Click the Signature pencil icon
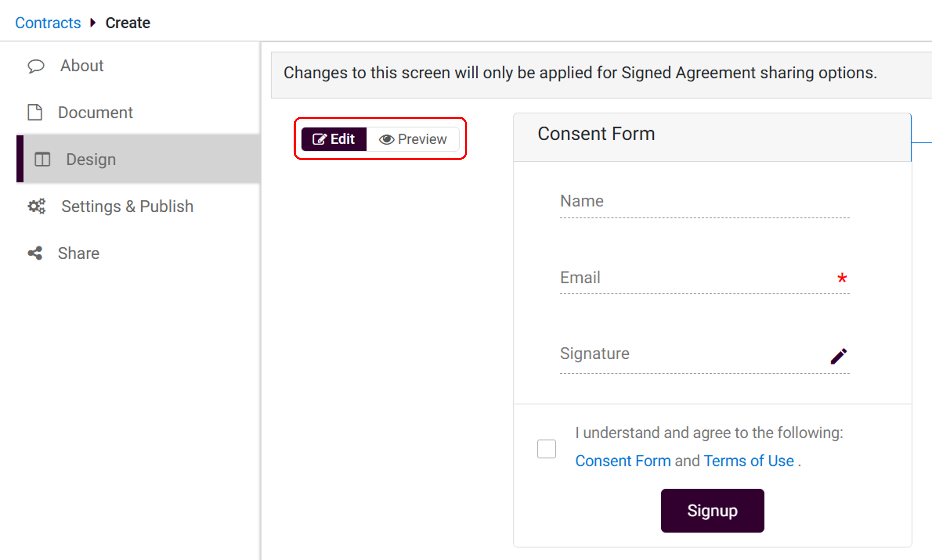 (x=838, y=356)
